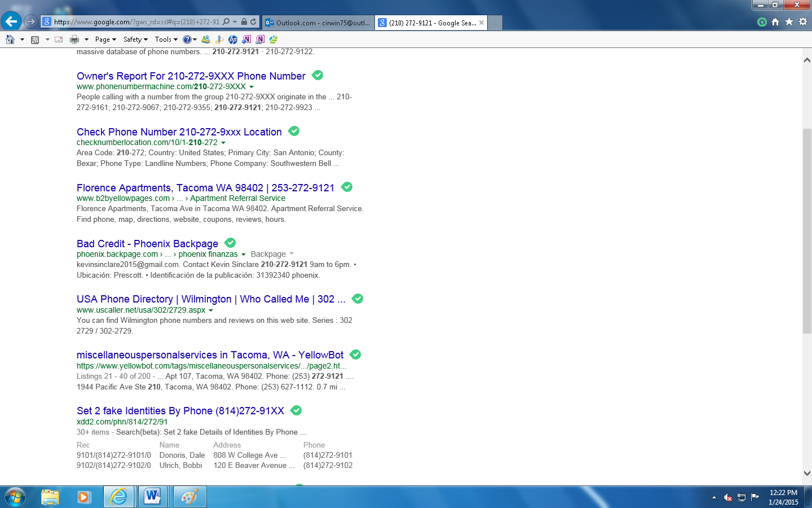
Task: Click the vertical scrollbar thumb
Action: point(807,230)
